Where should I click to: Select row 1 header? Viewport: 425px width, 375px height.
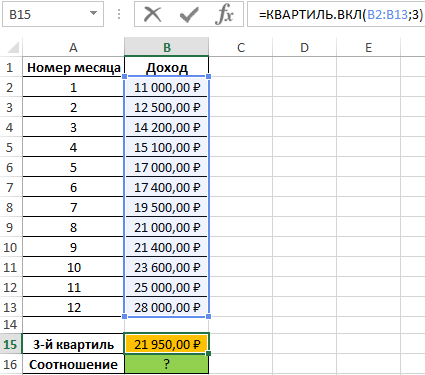coord(10,67)
